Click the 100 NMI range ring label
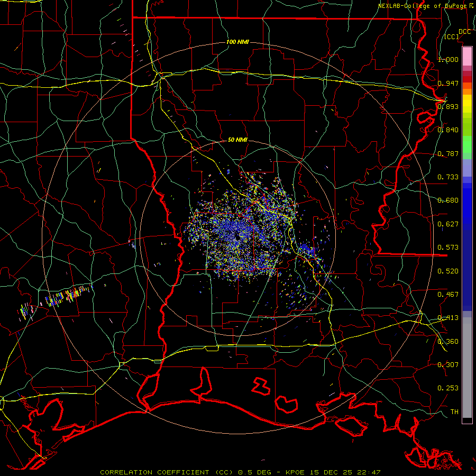Viewport: 476px width, 476px height. [237, 42]
